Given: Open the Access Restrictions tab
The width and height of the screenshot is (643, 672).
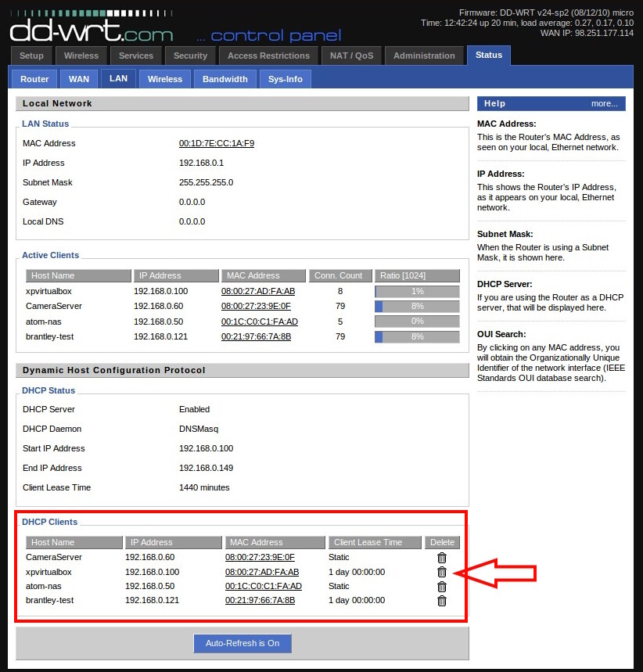Looking at the screenshot, I should 268,56.
